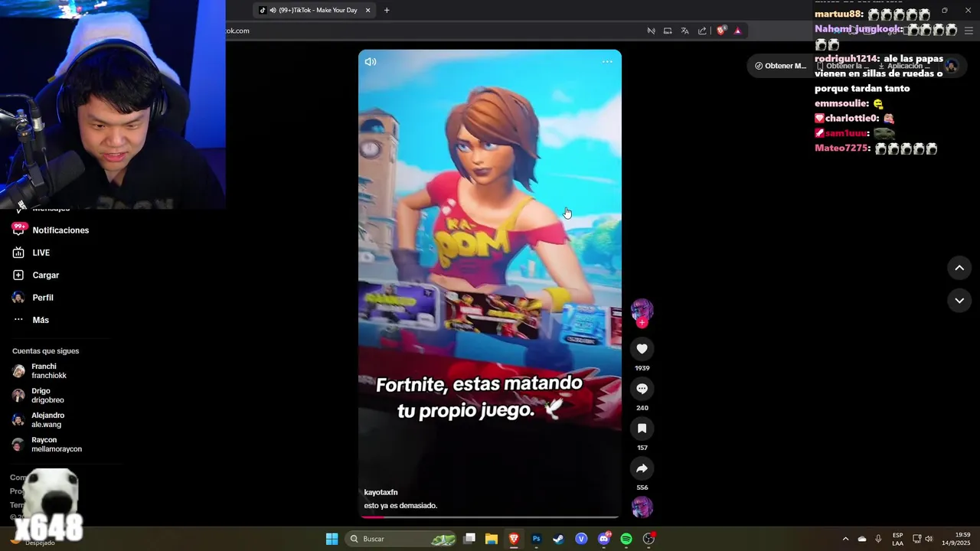
Task: Open Task View on the taskbar
Action: coord(470,539)
